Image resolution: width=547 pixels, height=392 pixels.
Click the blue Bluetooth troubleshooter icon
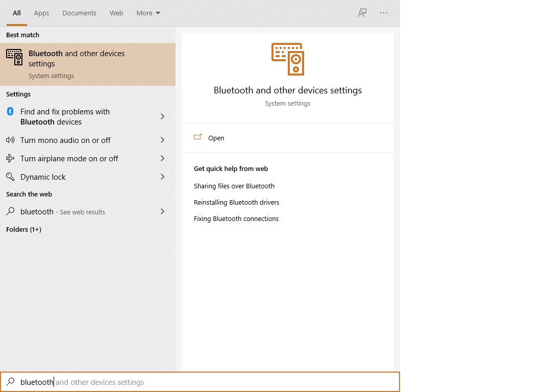pos(10,111)
